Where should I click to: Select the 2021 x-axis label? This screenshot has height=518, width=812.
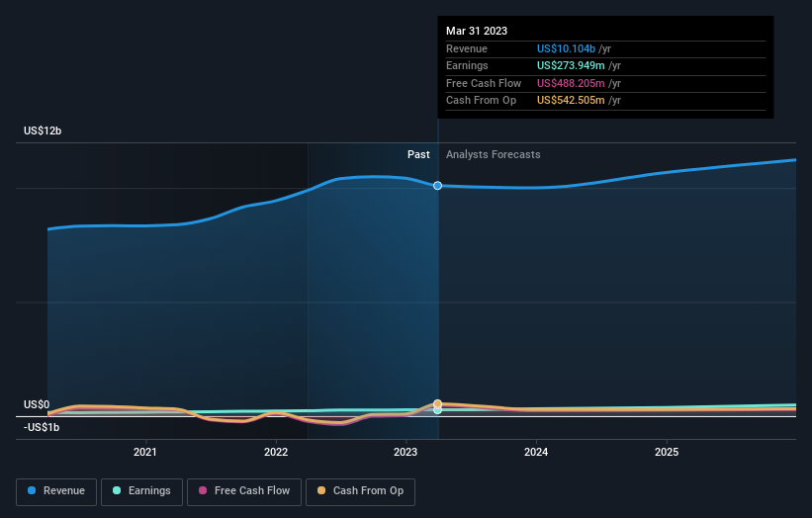[145, 452]
